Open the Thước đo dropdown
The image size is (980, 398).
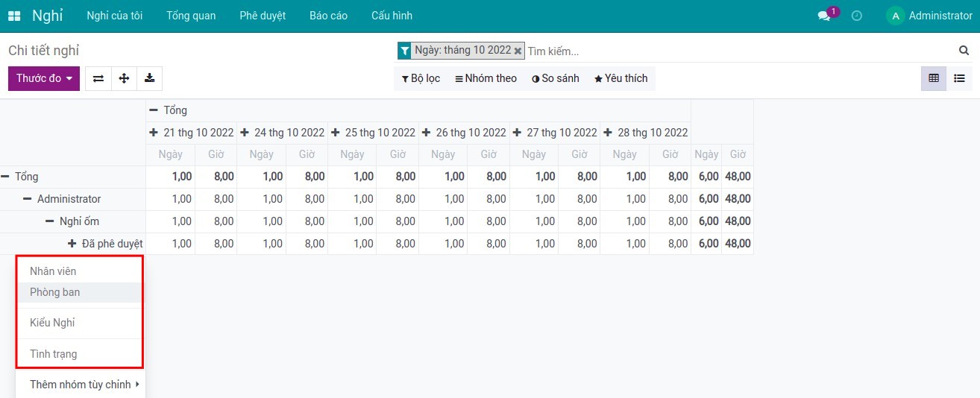click(44, 78)
